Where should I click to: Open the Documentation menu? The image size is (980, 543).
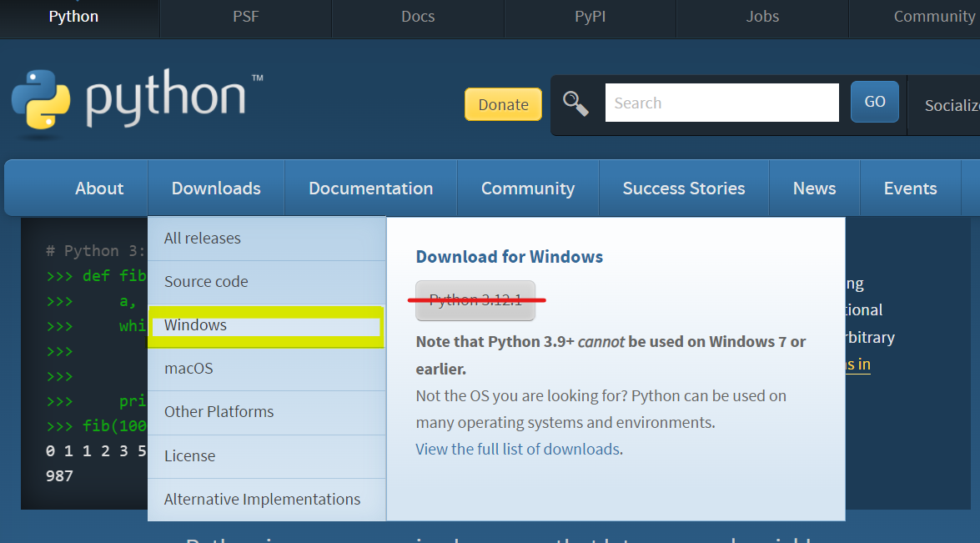point(370,188)
